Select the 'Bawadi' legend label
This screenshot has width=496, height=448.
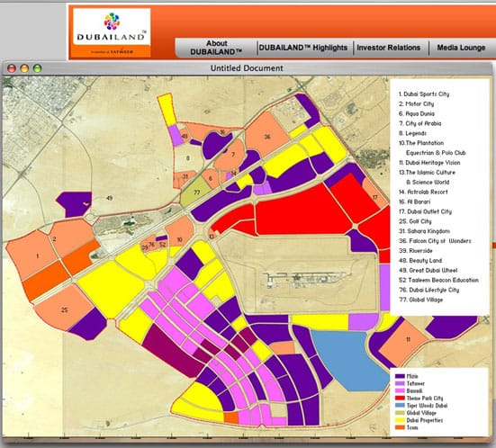click(x=414, y=390)
